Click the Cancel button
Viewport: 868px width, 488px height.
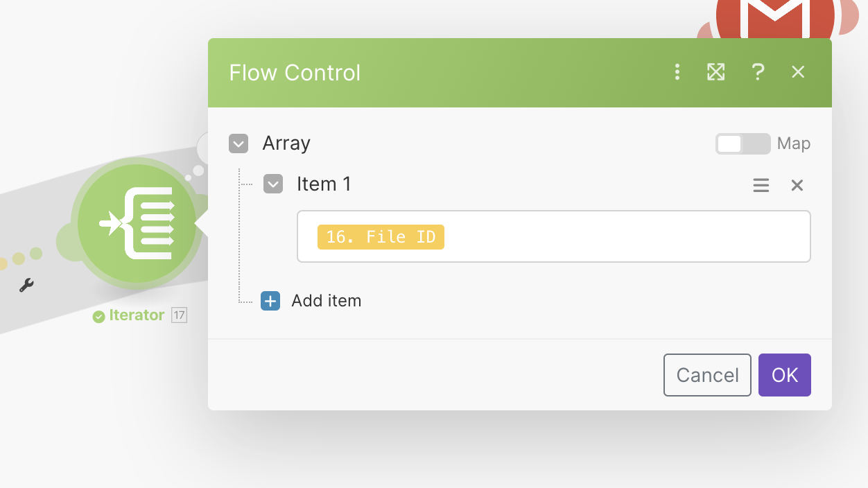(706, 375)
